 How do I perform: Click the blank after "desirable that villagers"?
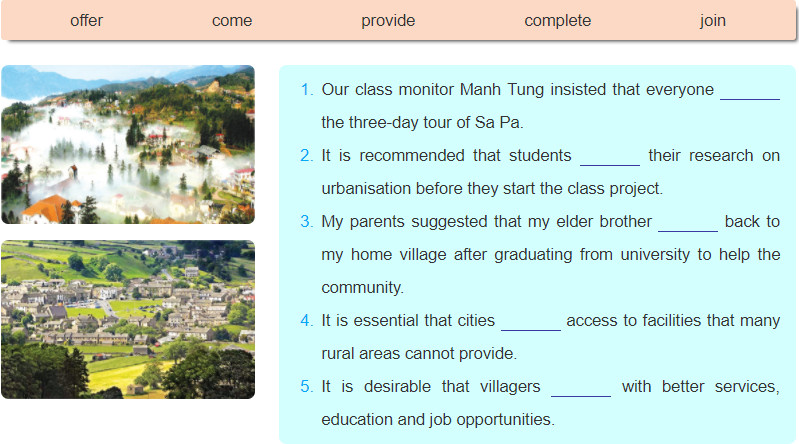point(581,388)
